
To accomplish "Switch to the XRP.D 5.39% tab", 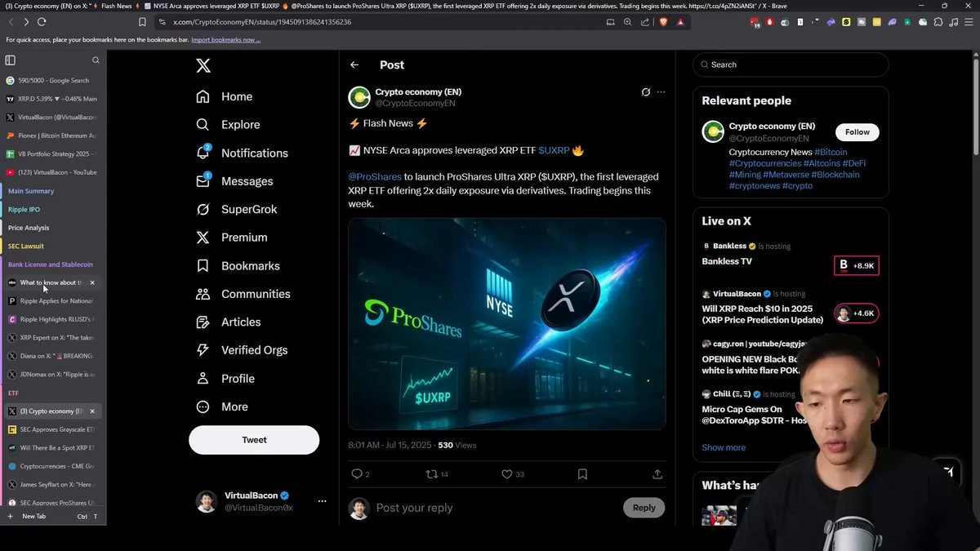I will [x=52, y=99].
